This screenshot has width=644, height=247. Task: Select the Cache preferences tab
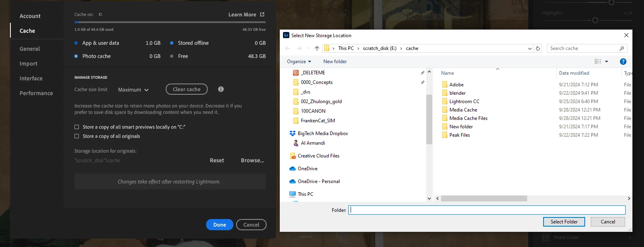click(27, 31)
